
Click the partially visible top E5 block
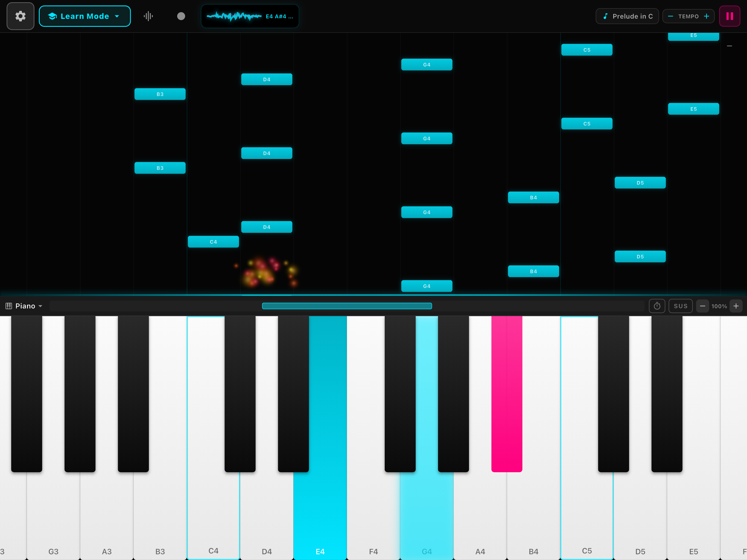coord(694,36)
